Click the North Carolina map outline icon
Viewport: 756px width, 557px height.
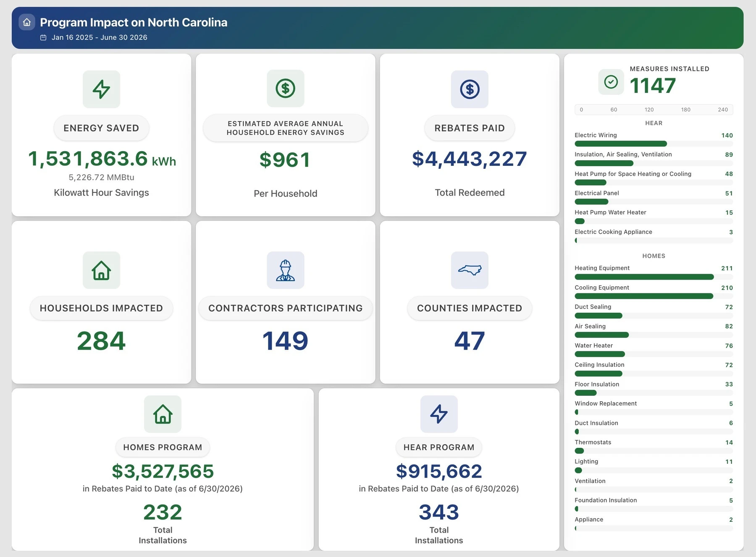(470, 270)
